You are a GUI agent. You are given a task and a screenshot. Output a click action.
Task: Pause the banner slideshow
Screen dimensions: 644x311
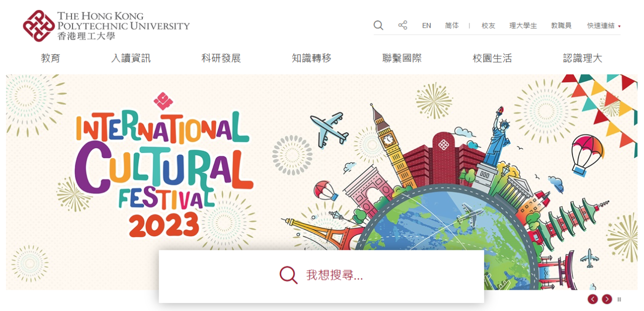(619, 299)
